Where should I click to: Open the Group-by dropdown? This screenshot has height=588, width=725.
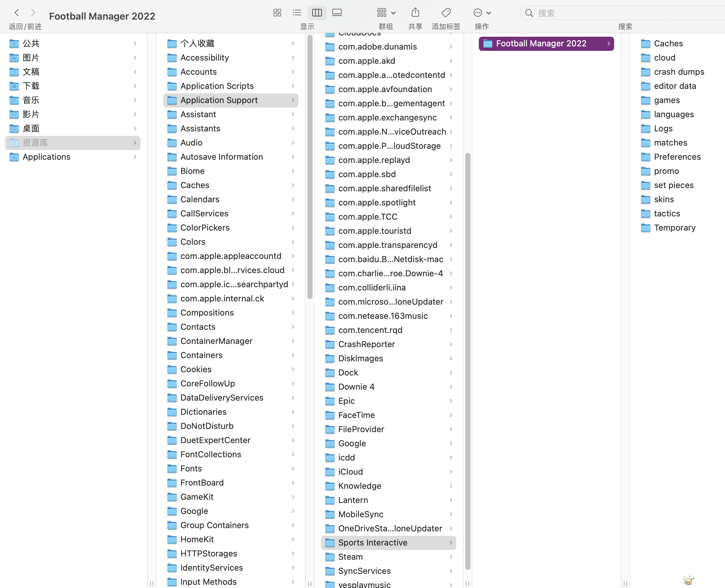[386, 13]
